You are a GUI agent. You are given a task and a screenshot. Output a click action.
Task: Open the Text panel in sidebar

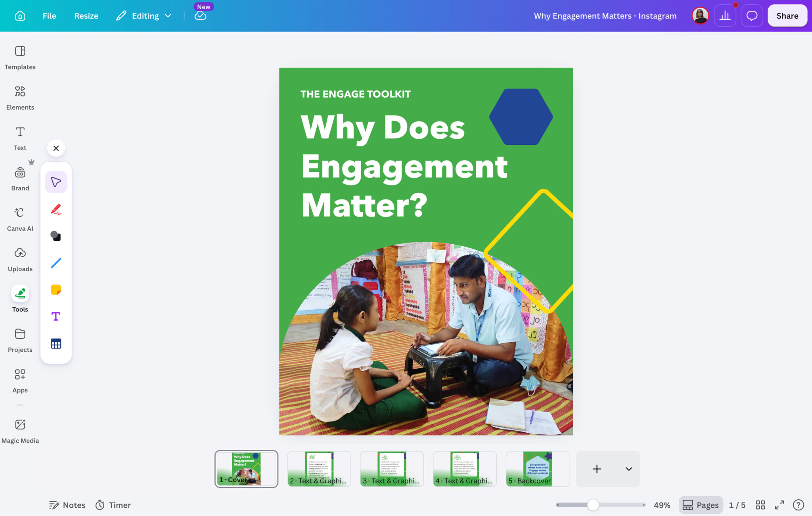20,138
